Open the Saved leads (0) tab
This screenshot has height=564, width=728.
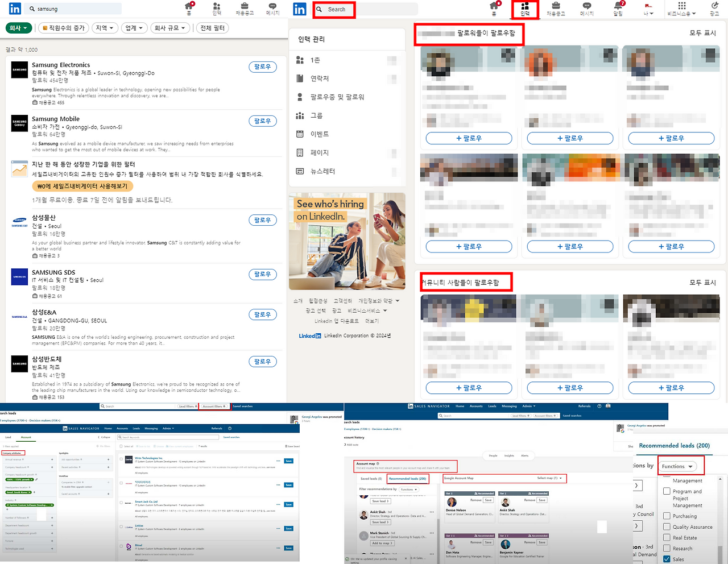[x=371, y=479]
